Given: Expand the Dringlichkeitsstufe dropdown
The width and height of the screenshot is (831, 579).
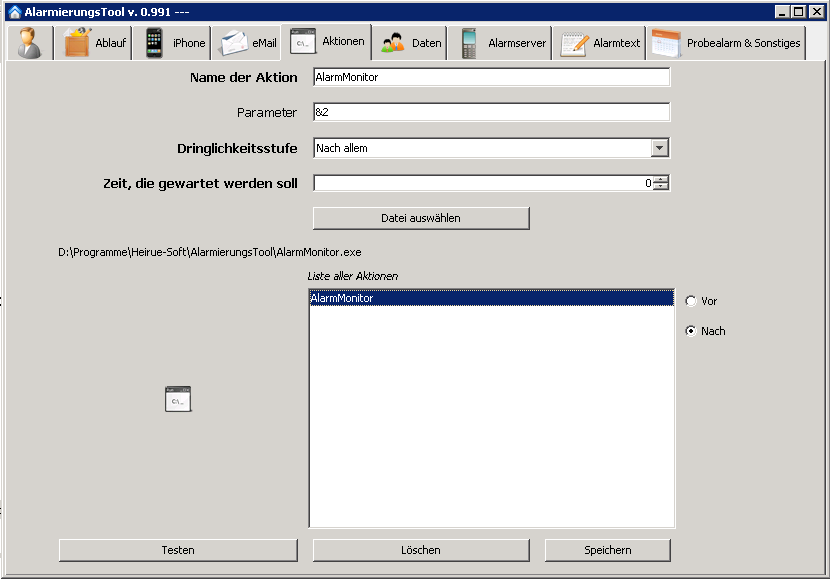Looking at the screenshot, I should click(659, 148).
